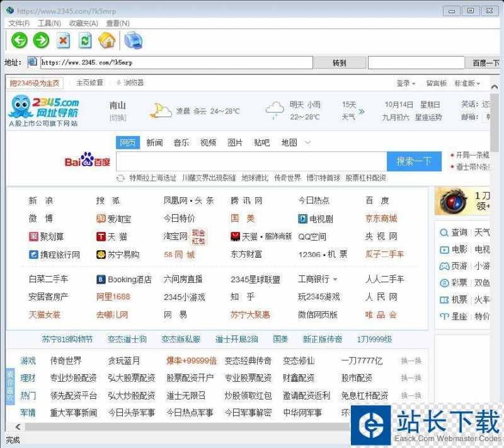Select the 视频 search tab
The image size is (504, 448).
pyautogui.click(x=208, y=142)
